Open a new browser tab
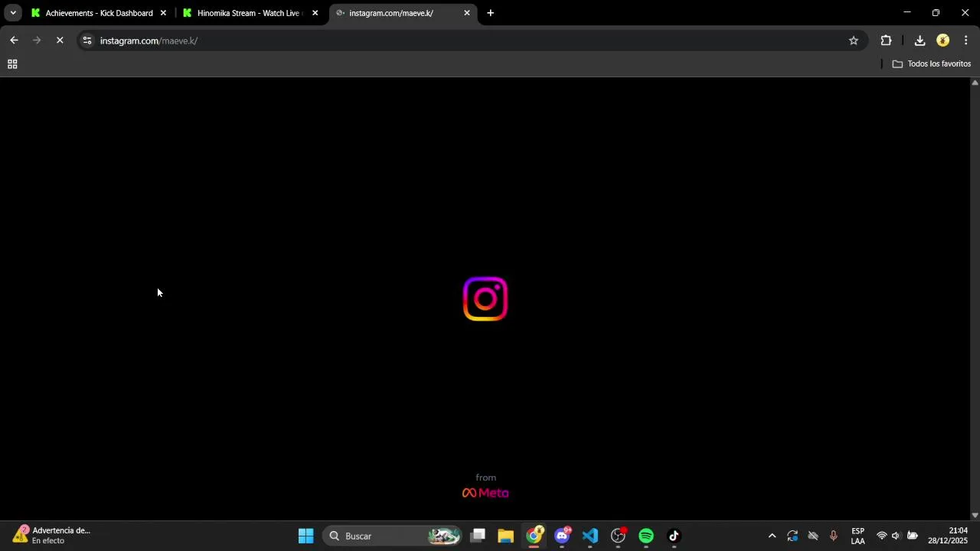This screenshot has width=980, height=551. (x=491, y=13)
